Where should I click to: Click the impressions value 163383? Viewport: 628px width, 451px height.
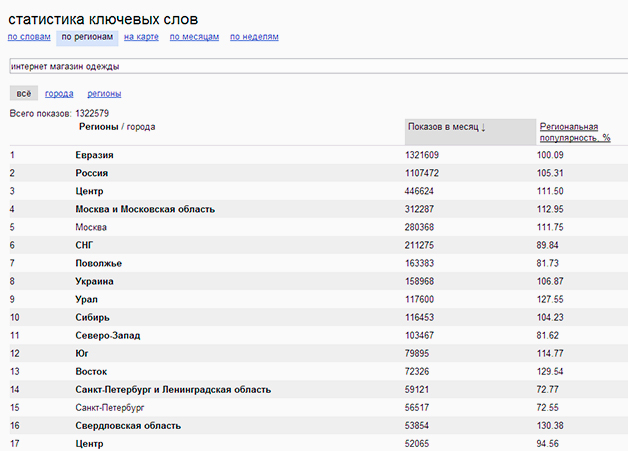click(419, 263)
